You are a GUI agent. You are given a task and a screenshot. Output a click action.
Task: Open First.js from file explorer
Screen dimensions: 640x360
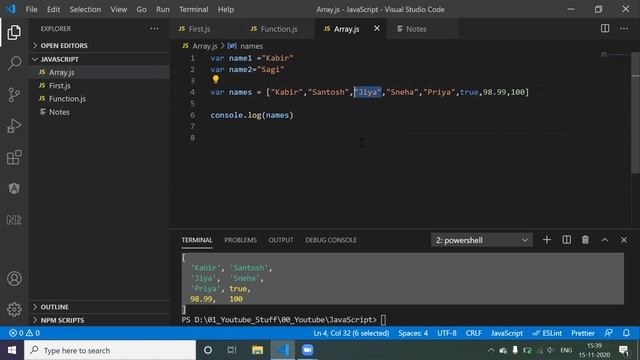pyautogui.click(x=100, y=85)
